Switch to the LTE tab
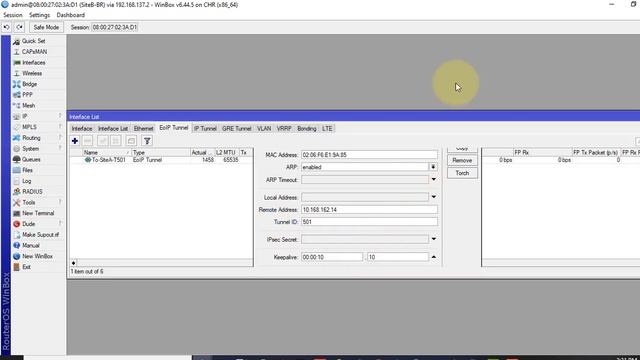This screenshot has height=360, width=640. 327,129
